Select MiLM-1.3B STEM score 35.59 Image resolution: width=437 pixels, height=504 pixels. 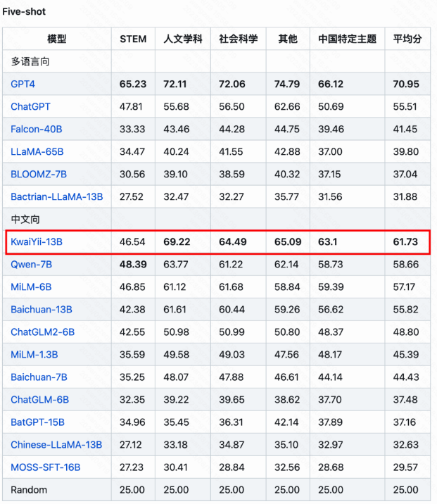[132, 355]
